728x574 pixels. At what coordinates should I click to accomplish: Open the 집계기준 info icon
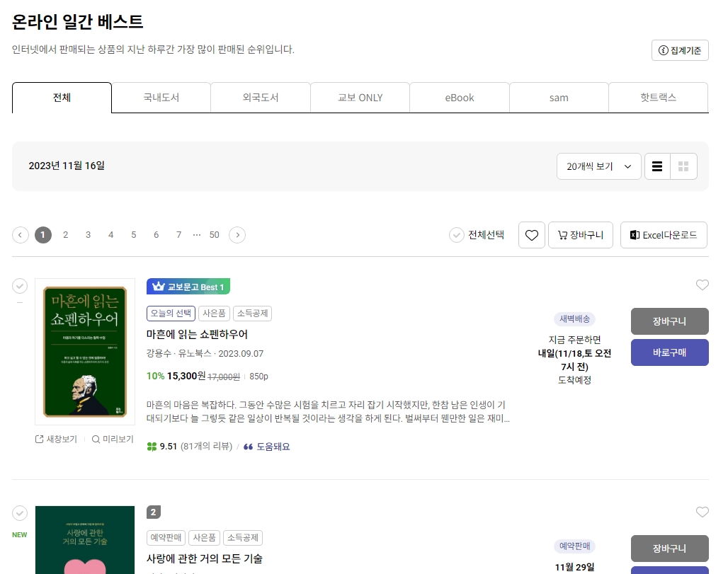coord(663,50)
